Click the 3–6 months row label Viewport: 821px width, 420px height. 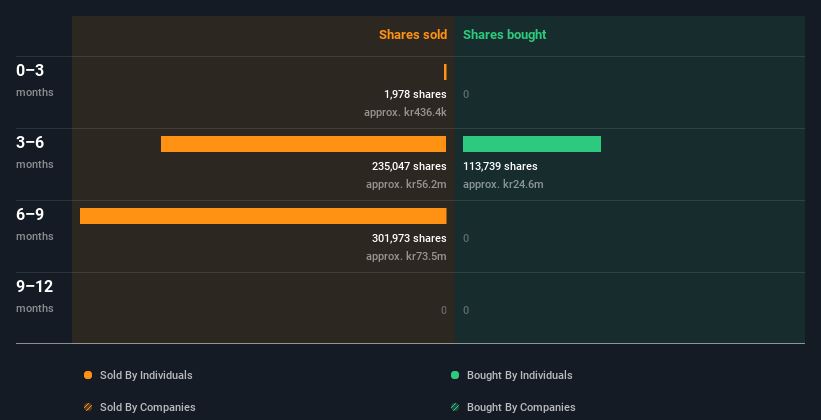[35, 152]
